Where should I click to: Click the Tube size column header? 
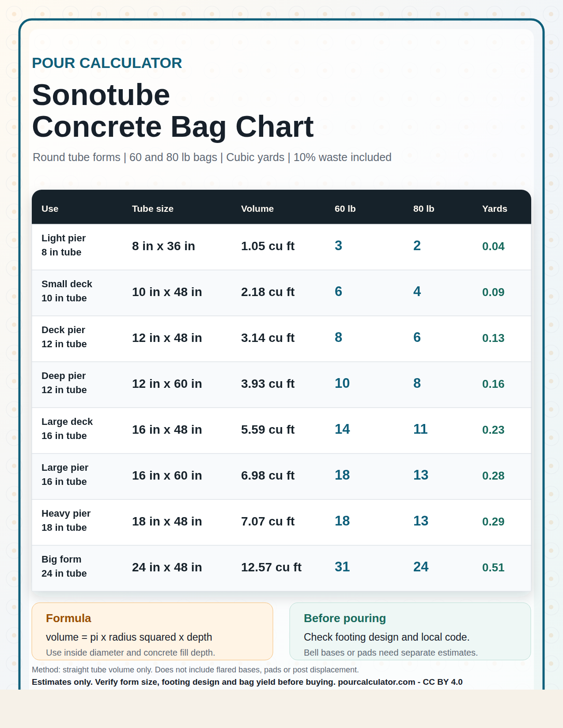153,209
